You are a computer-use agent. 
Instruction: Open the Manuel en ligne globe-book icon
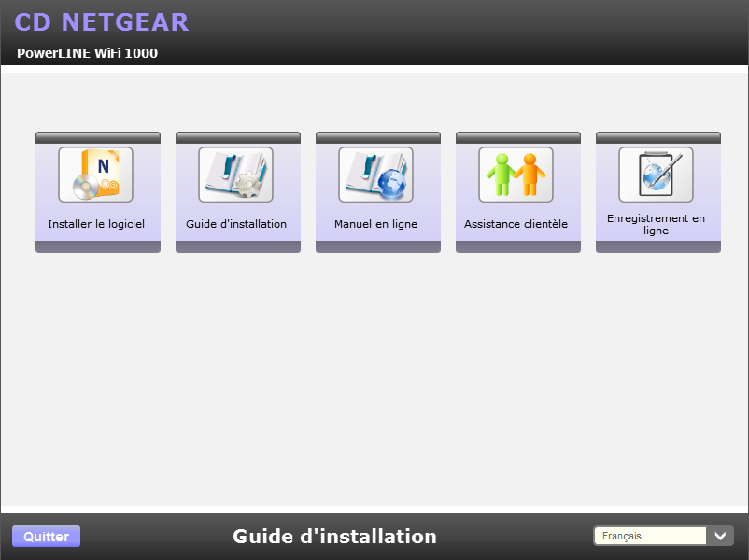(375, 175)
